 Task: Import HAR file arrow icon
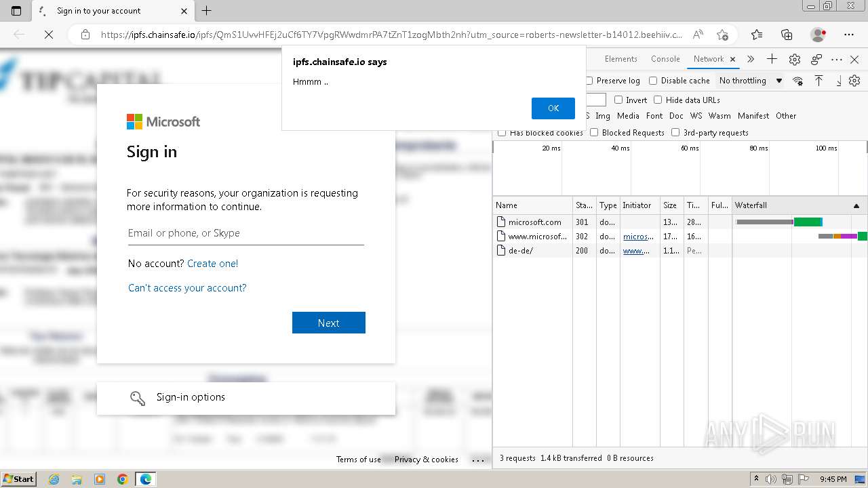tap(818, 81)
